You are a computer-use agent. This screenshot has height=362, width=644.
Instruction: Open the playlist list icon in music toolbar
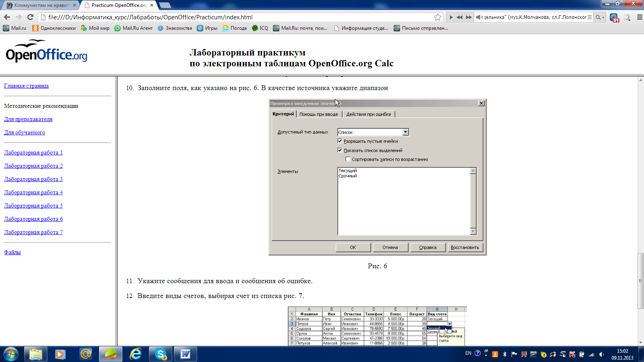tap(590, 17)
